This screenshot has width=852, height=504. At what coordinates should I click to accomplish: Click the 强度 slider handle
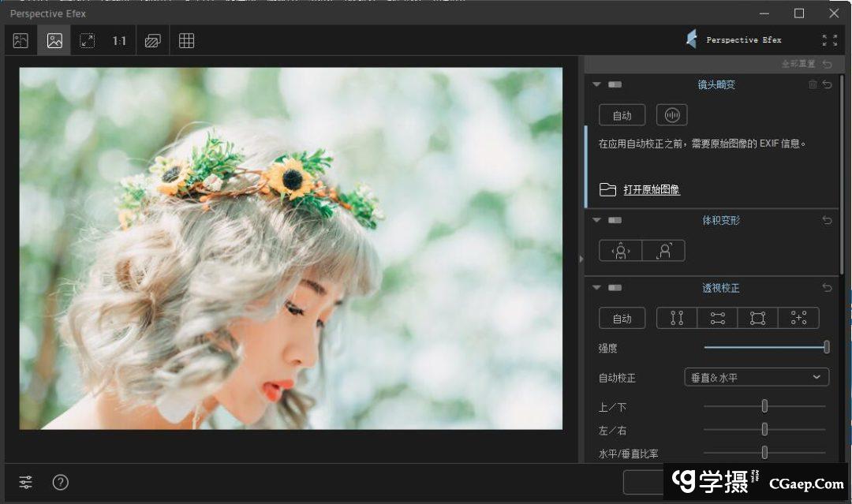[826, 347]
